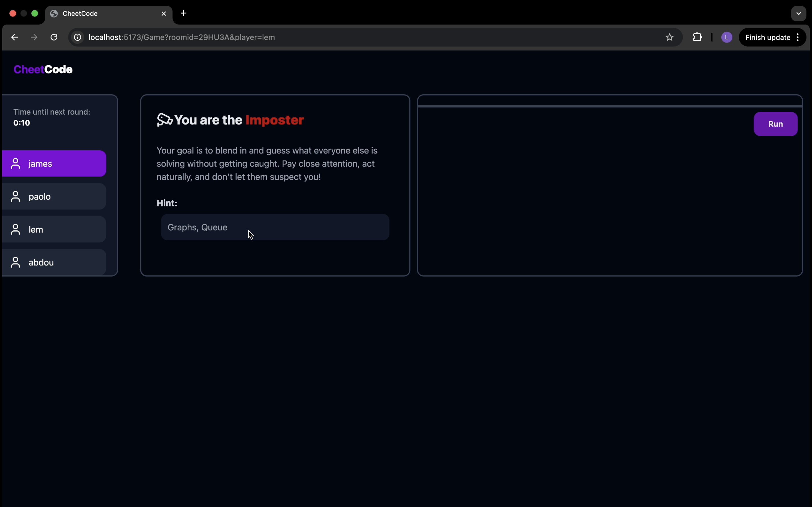Expand the tab search dropdown chevron
The image size is (812, 507).
tap(798, 14)
